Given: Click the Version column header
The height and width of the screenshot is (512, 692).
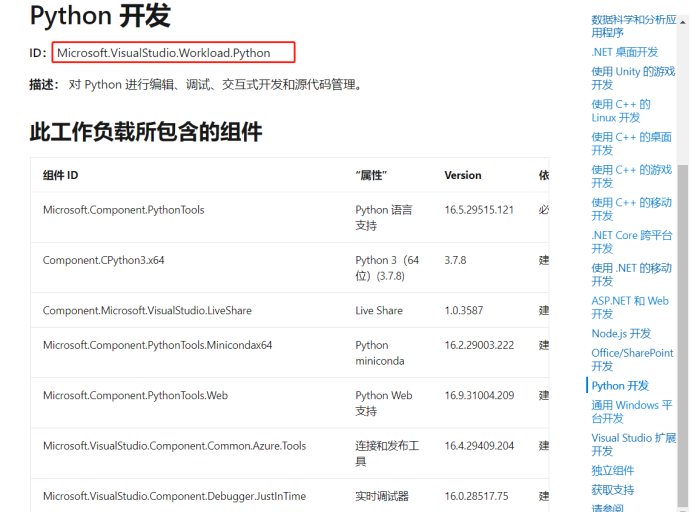Looking at the screenshot, I should [463, 175].
